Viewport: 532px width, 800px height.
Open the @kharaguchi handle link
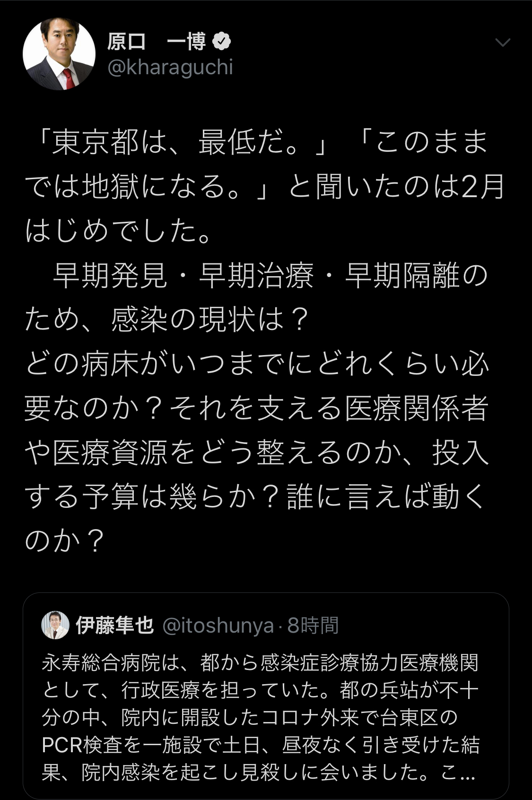click(170, 68)
